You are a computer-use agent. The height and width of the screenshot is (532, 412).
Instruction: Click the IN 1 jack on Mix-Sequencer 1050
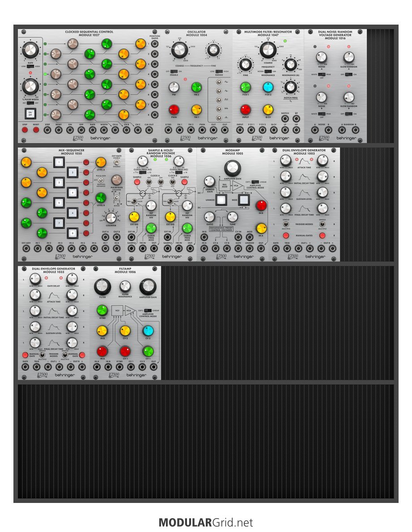[x=38, y=249]
